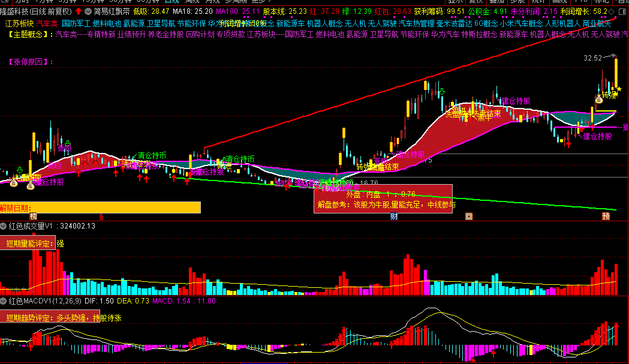629x364 pixels.
Task: Click the cyan 小米汽车概念 concept
Action: [522, 23]
